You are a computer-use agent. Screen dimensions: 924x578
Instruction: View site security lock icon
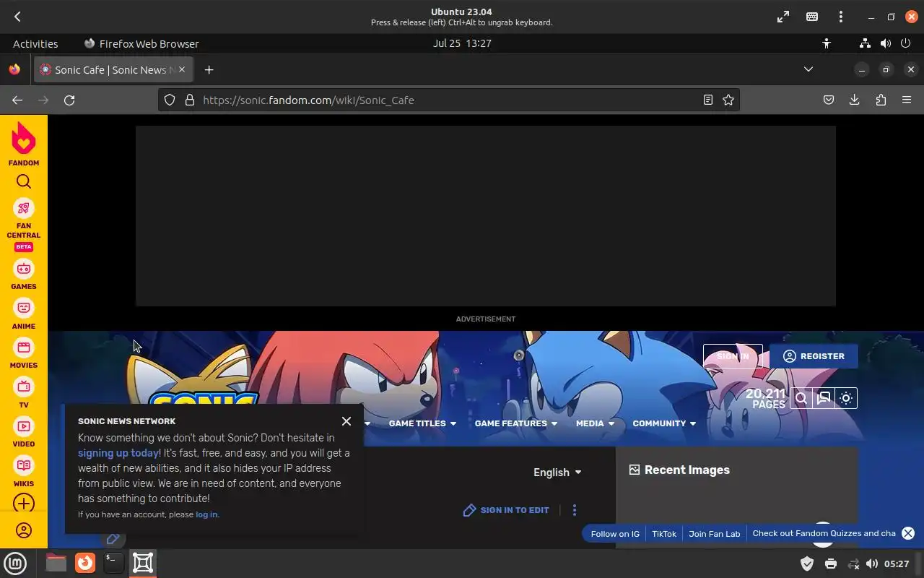(190, 100)
